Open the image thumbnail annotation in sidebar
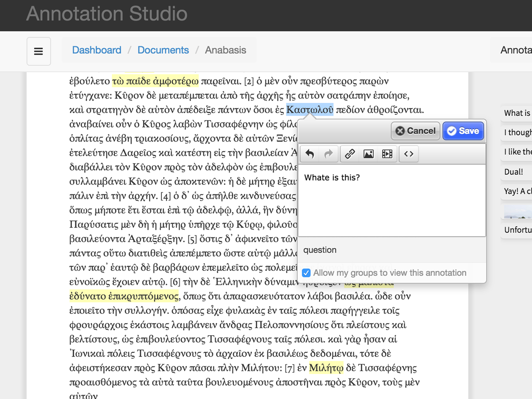532x399 pixels. (517, 212)
